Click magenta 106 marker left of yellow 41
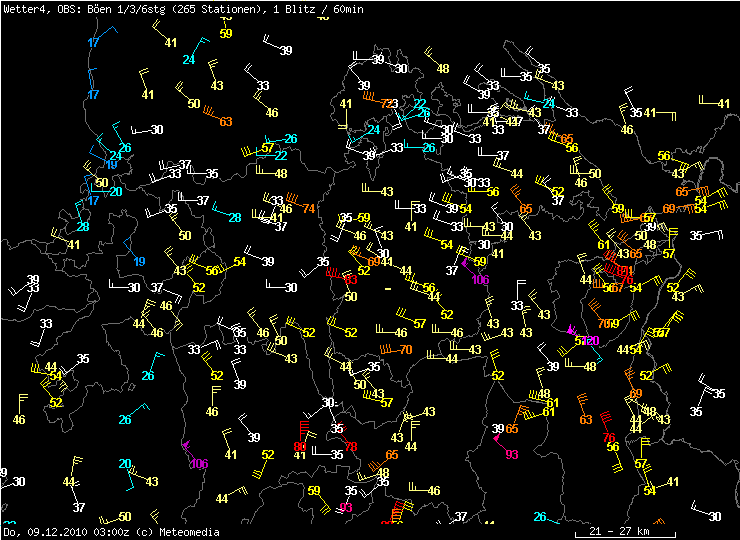 click(199, 463)
